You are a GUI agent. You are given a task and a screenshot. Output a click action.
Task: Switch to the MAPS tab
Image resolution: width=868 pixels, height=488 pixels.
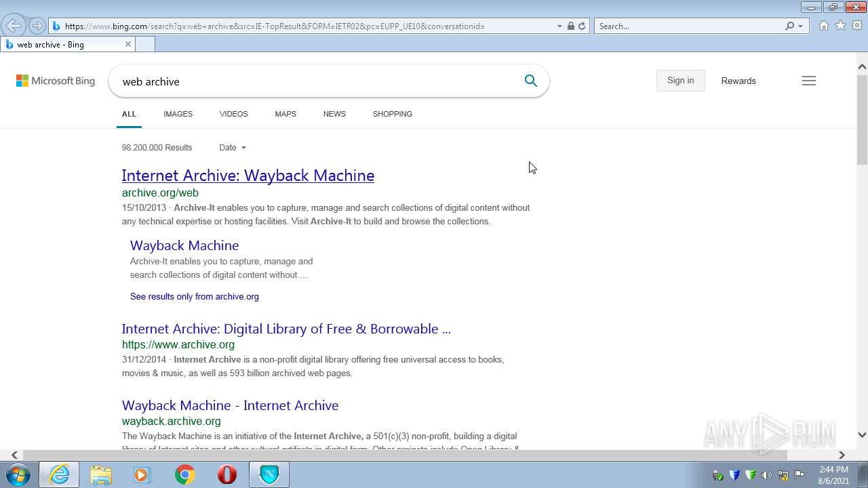click(285, 114)
